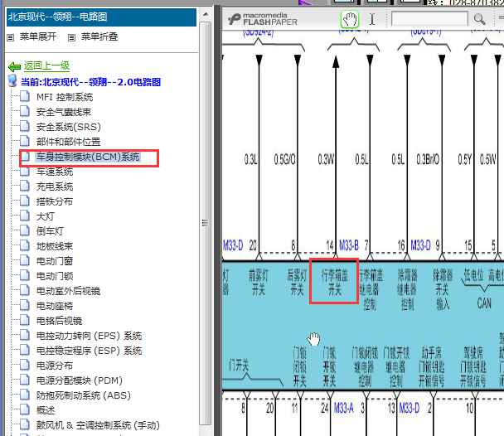Open 电铬后视镜 tree item
Screen dimensions: 504x436
pos(59,321)
